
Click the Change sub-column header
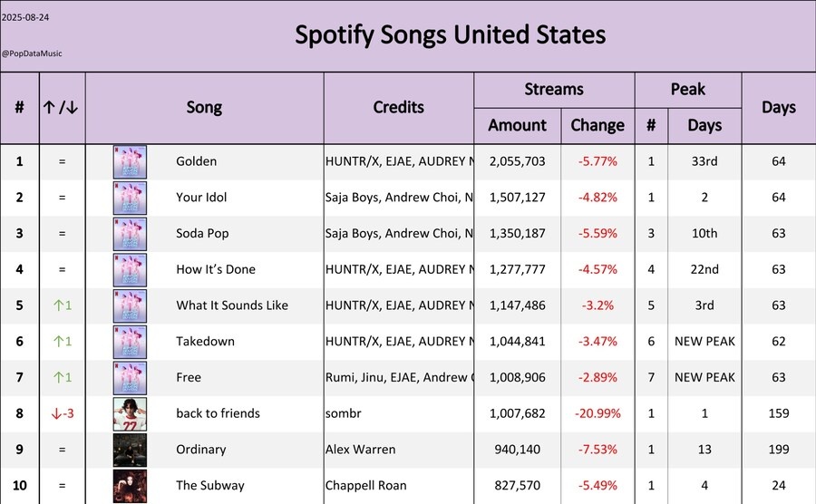click(x=597, y=125)
